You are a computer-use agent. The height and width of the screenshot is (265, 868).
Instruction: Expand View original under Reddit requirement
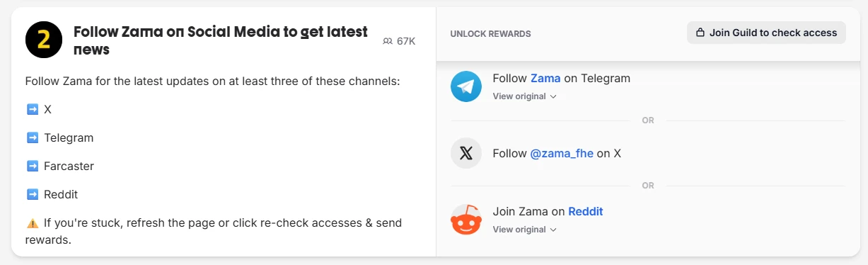525,229
